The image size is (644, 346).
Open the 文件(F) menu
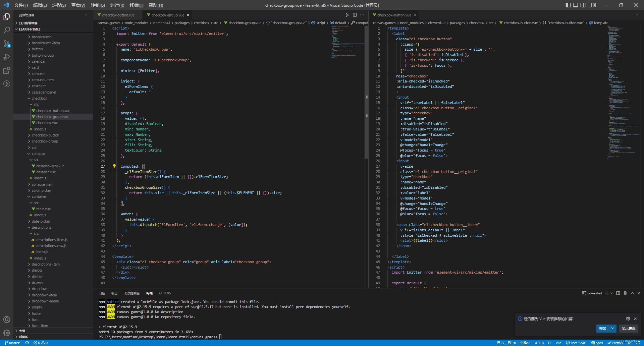(21, 5)
